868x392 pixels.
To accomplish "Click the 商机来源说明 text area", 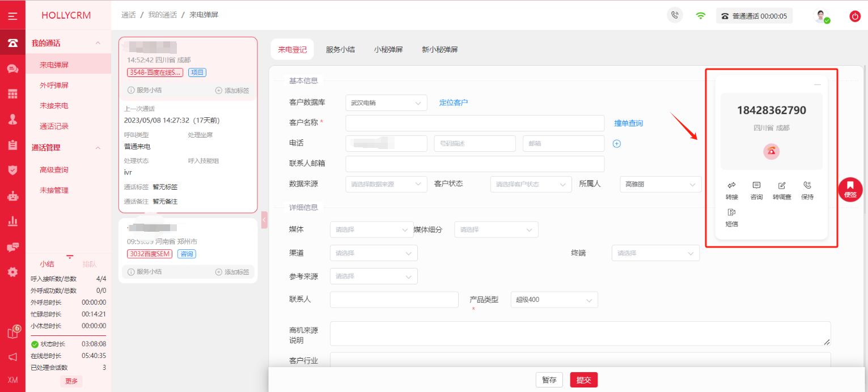I will (x=581, y=334).
